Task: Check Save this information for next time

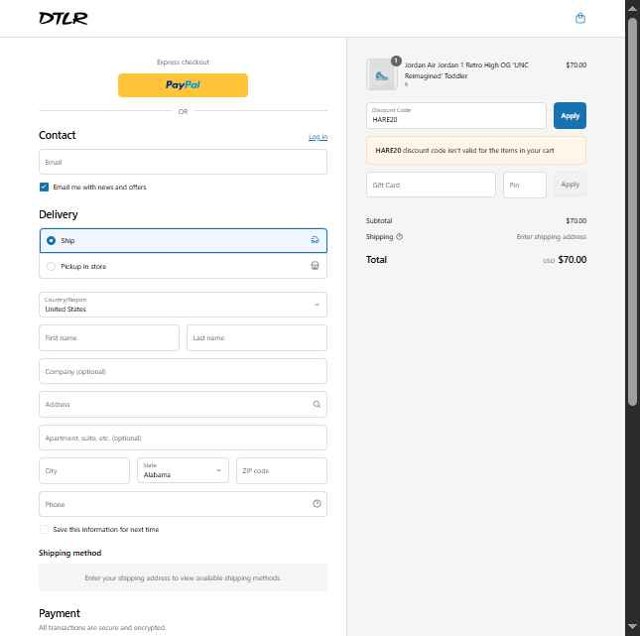Action: [x=44, y=529]
